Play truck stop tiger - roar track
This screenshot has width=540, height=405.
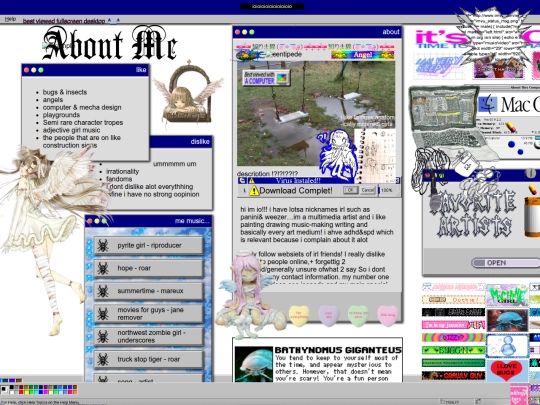click(149, 359)
